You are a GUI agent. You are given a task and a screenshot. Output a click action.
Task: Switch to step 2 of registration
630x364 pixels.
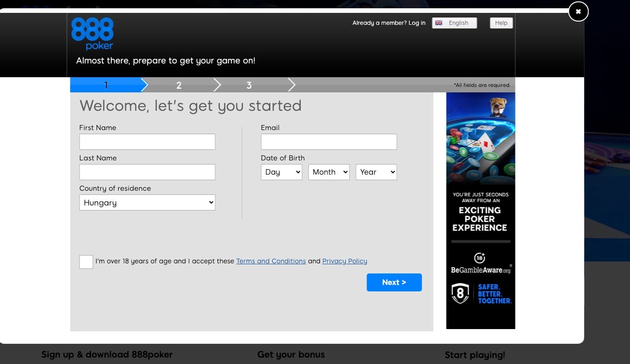click(x=179, y=85)
